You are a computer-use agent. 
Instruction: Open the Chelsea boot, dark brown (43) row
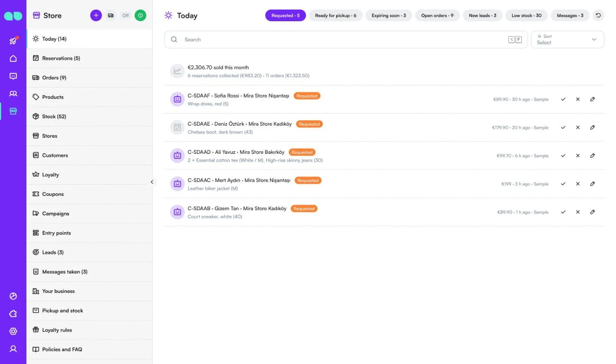point(384,127)
